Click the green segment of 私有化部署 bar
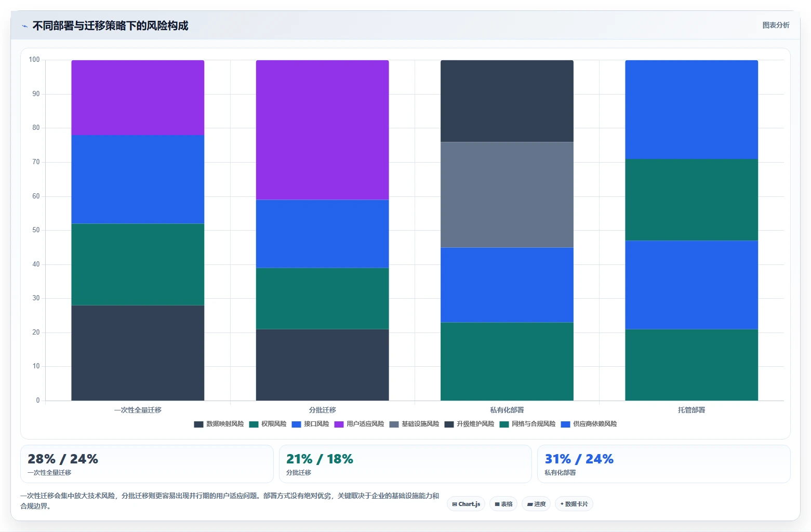The height and width of the screenshot is (532, 811). 507,362
